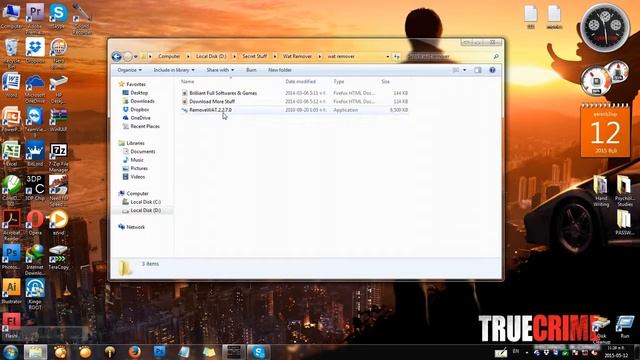Open Microsoft OneDrive desktop shortcut

(35, 87)
